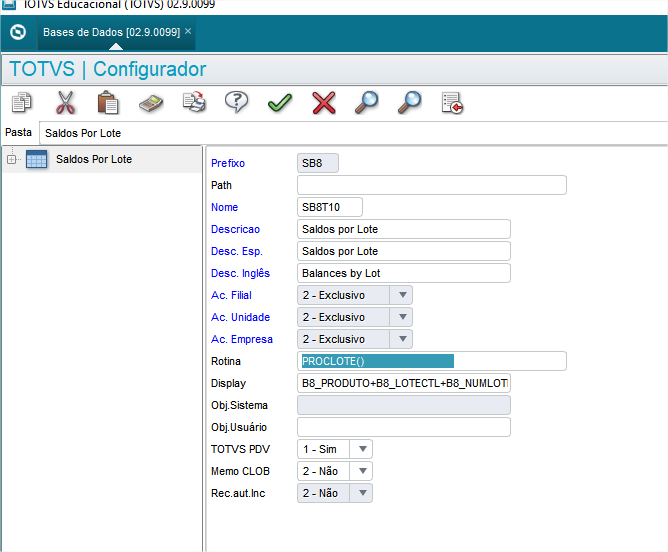
Task: Open Help with the question mark icon
Action: click(x=236, y=102)
